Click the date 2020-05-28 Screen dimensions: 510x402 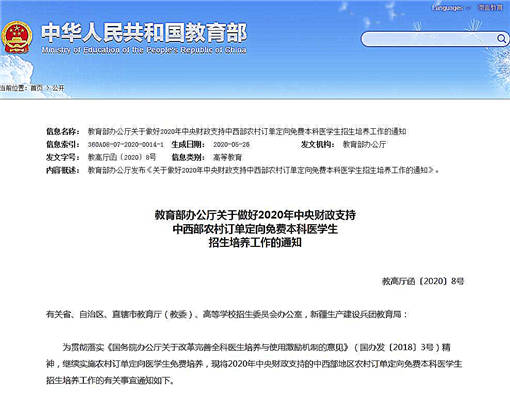pos(231,144)
